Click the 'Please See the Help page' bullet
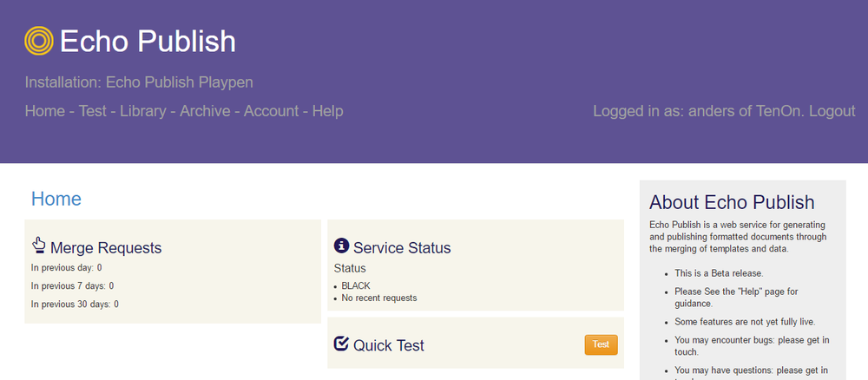The width and height of the screenshot is (868, 380). click(736, 298)
